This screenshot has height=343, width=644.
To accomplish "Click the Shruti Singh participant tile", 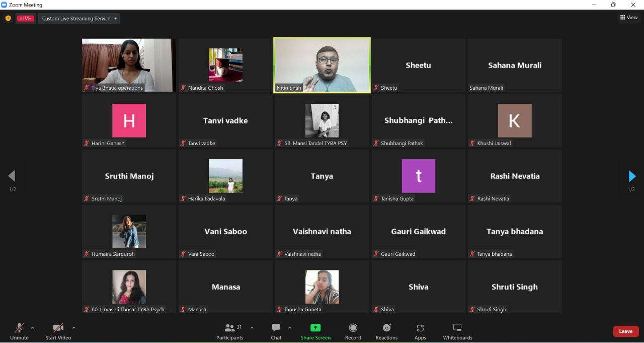I will click(x=515, y=287).
